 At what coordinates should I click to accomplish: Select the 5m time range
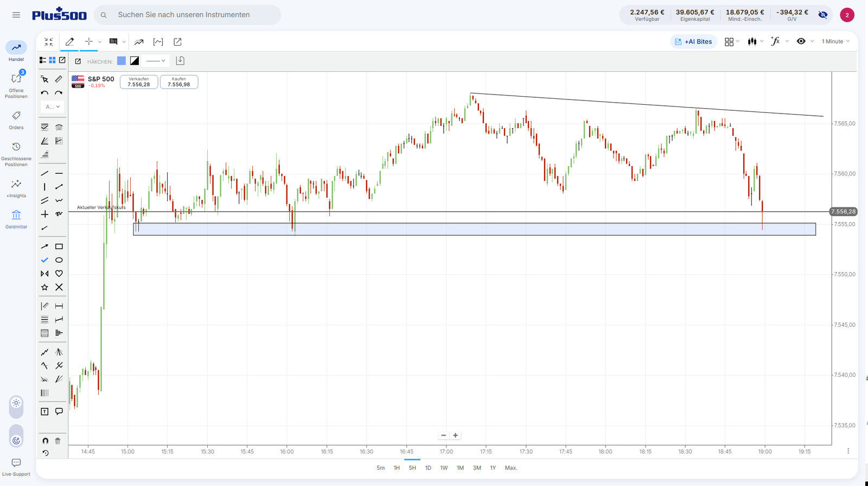(381, 468)
